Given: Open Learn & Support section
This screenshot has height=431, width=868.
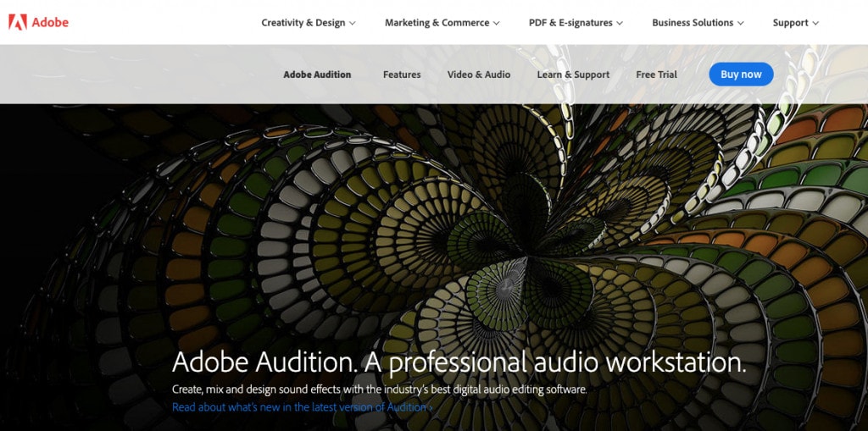Looking at the screenshot, I should click(573, 75).
